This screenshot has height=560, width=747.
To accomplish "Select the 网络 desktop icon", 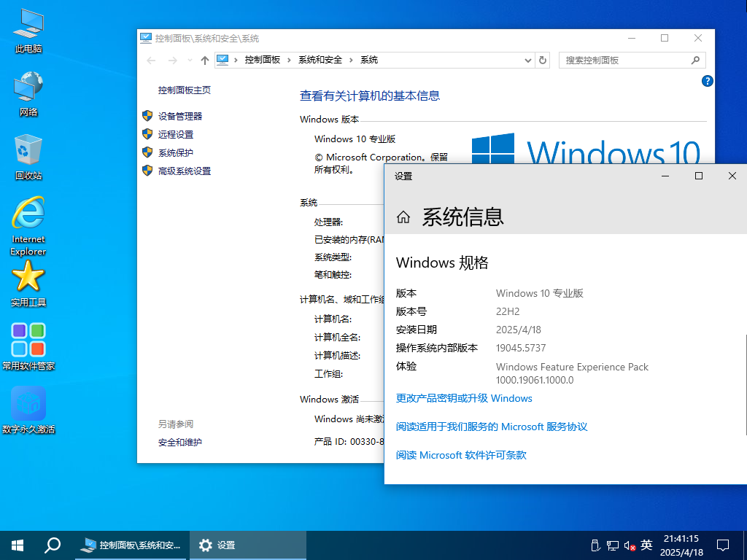I will [x=28, y=94].
